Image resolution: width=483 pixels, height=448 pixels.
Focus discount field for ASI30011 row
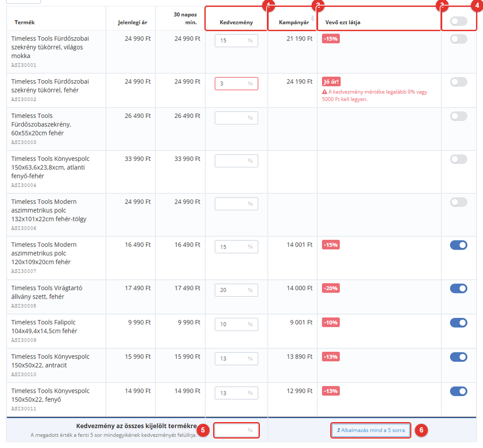tap(236, 393)
